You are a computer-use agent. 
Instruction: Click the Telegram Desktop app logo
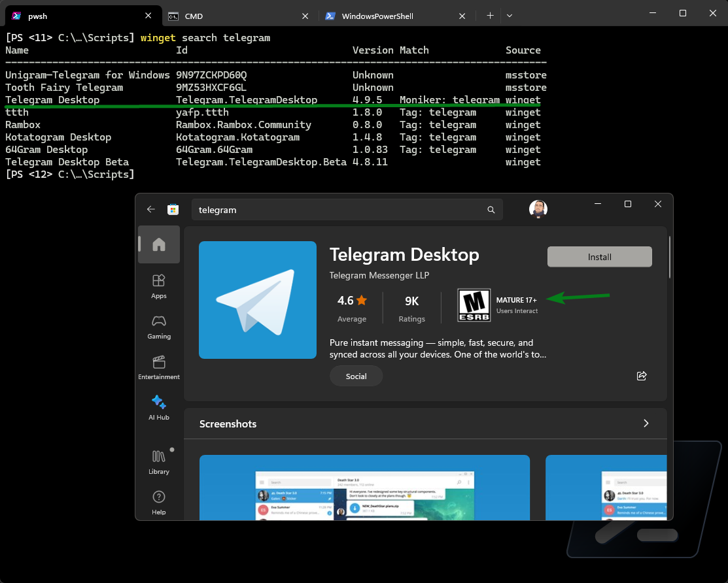[258, 299]
